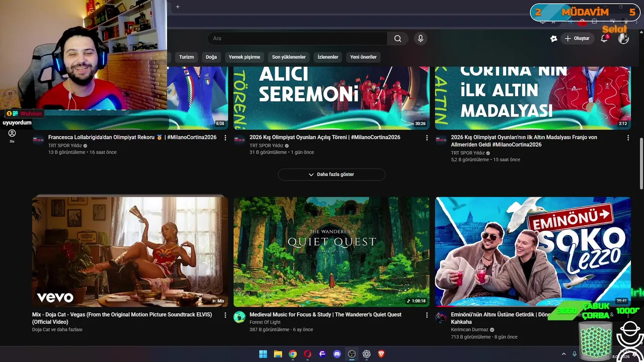This screenshot has width=644, height=362.
Task: Open the Siz sidebar icon
Action: click(12, 136)
